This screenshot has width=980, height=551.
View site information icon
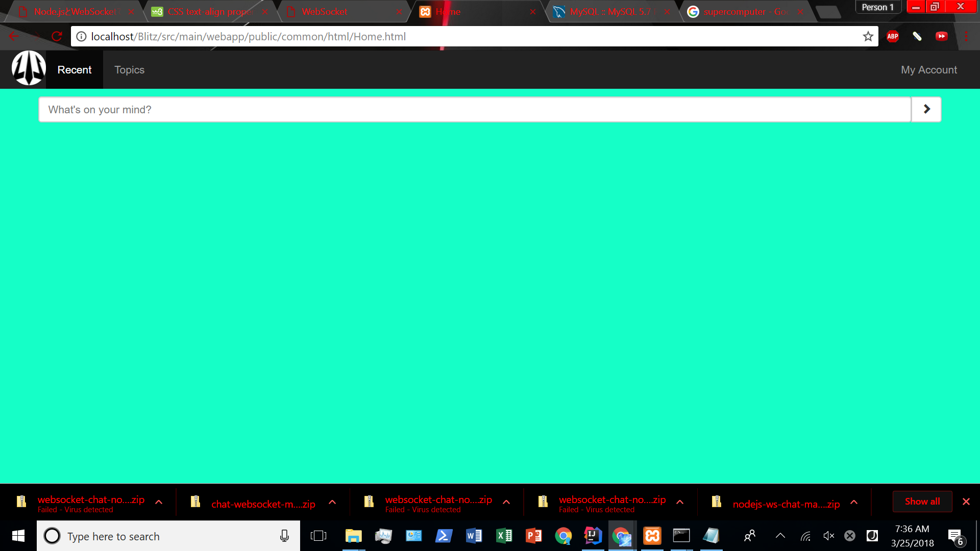81,36
